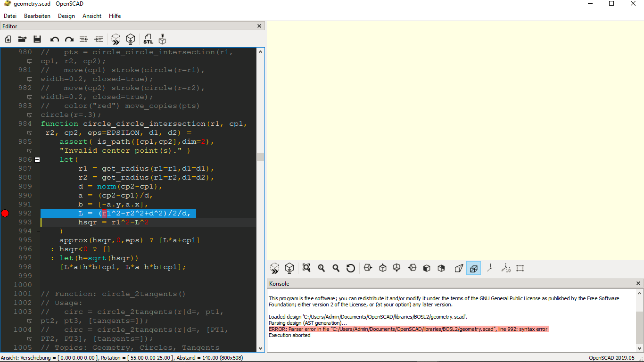
Task: Click the Unindent icon in editor toolbar
Action: (x=84, y=39)
